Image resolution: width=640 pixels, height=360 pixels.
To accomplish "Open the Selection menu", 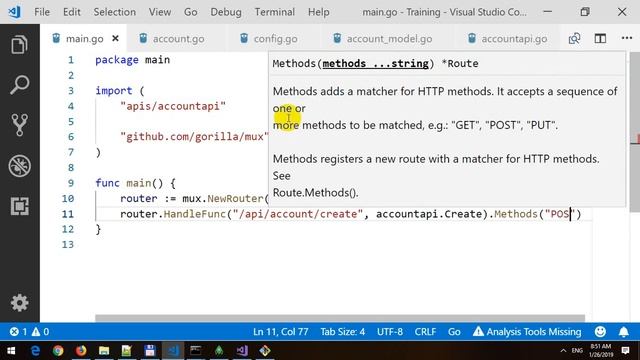I will coord(115,12).
